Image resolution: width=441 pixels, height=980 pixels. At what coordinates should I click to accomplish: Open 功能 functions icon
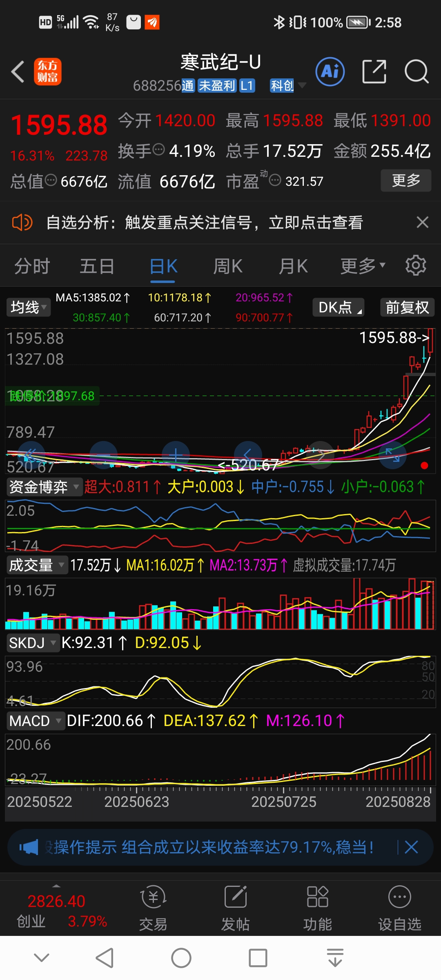tap(318, 908)
